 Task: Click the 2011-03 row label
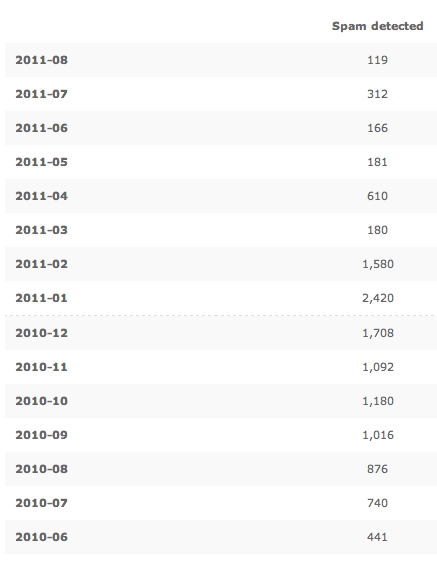tap(42, 230)
